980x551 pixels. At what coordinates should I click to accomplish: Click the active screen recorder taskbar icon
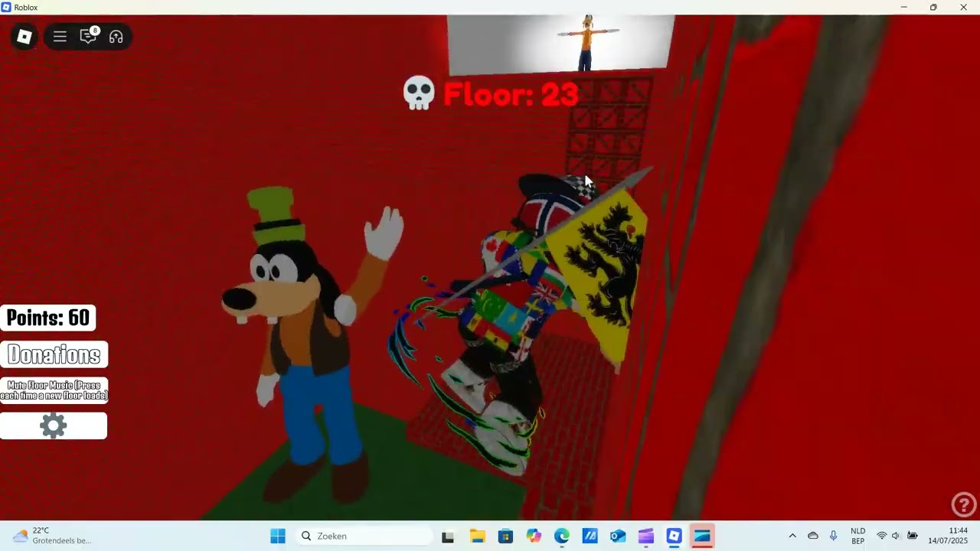tap(702, 536)
